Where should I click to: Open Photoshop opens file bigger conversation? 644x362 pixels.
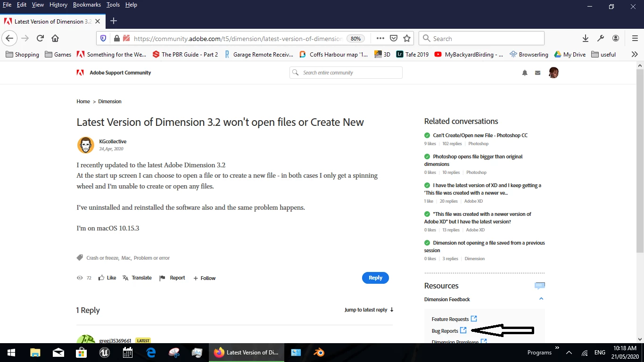pos(473,160)
